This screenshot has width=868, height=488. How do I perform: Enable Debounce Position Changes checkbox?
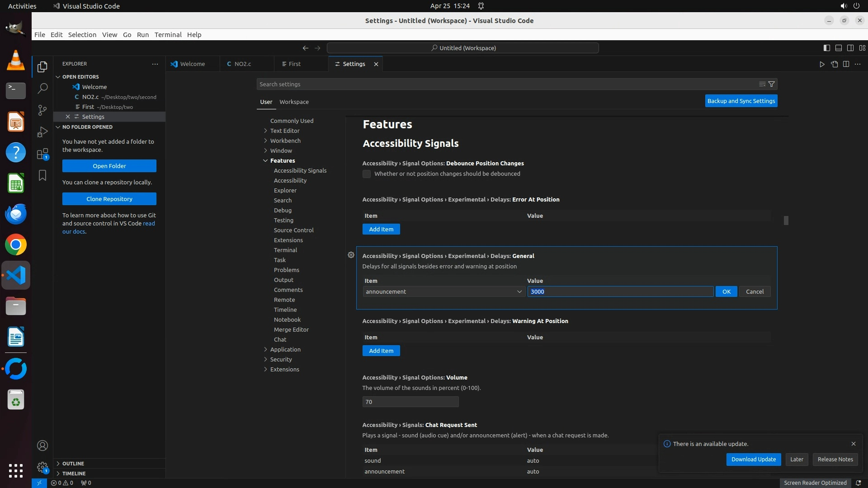pyautogui.click(x=367, y=174)
